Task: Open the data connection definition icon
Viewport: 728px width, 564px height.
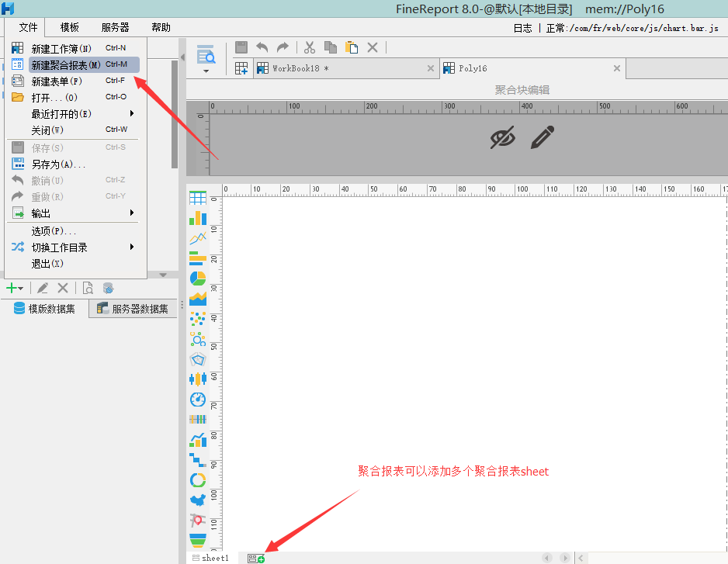Action: (108, 289)
